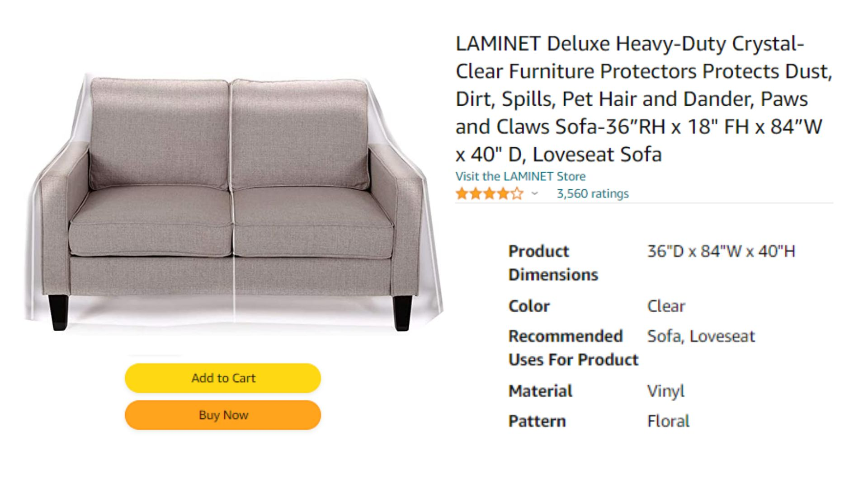Click the loveseat sofa product image
Viewport: 868px width, 488px height.
[x=233, y=202]
